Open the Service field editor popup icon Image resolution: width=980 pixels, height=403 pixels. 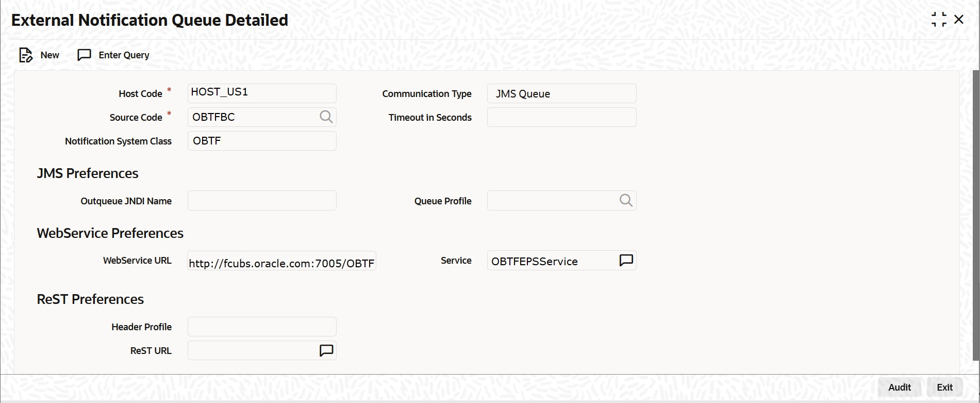coord(626,261)
